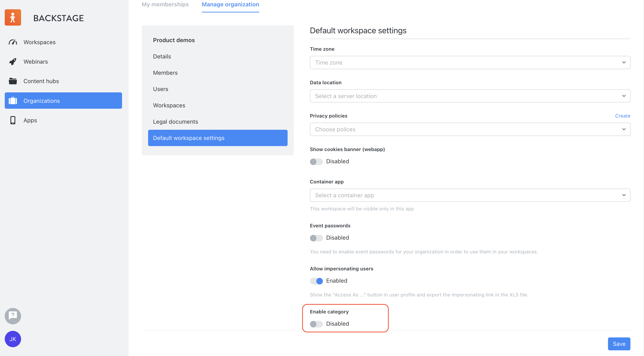Enable the Enable category switch
Screen dimensions: 644x356
point(316,324)
